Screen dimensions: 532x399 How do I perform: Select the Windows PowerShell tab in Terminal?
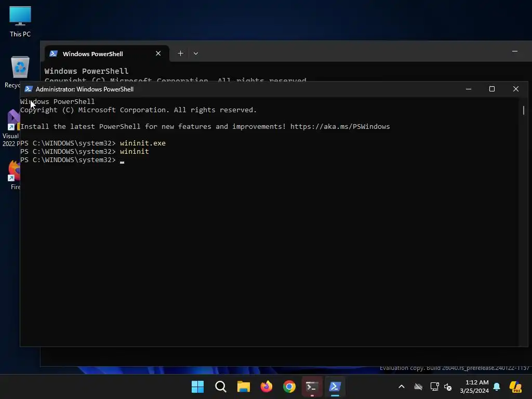pos(107,54)
